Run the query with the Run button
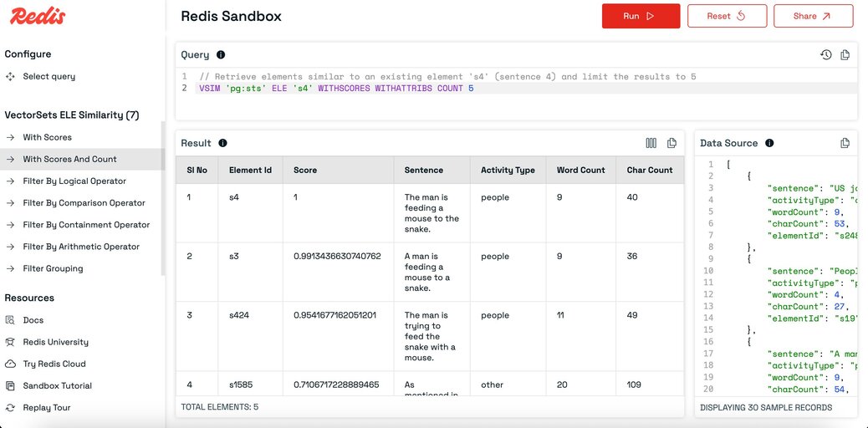The width and height of the screenshot is (868, 428). point(641,16)
